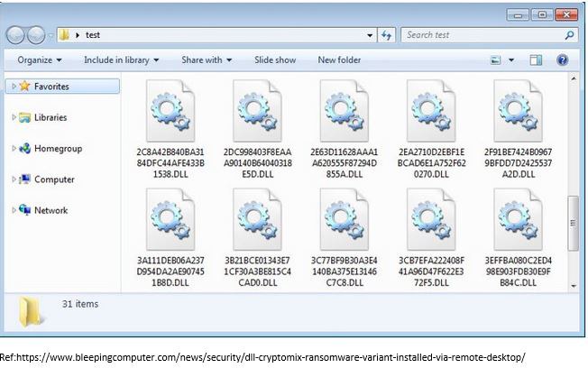The height and width of the screenshot is (368, 588).
Task: Click the Back navigation arrow button
Action: click(x=17, y=35)
